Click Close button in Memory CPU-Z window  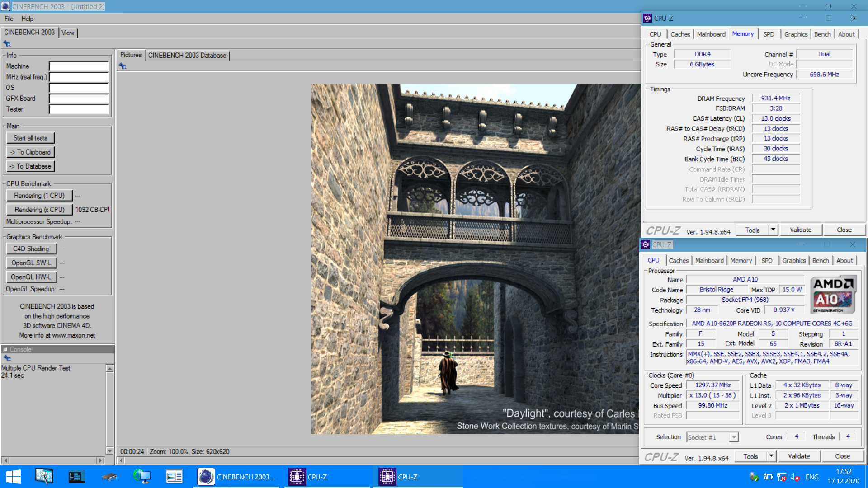click(x=844, y=230)
